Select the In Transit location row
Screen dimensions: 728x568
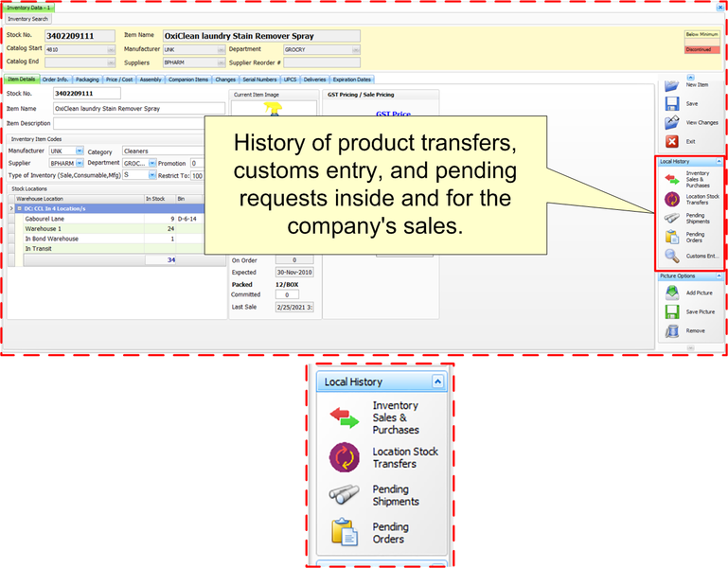pyautogui.click(x=114, y=248)
